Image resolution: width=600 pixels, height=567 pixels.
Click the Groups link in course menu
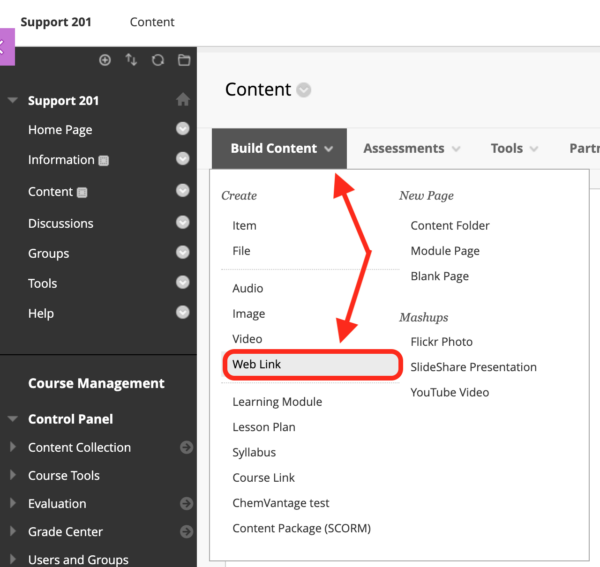[x=49, y=253]
